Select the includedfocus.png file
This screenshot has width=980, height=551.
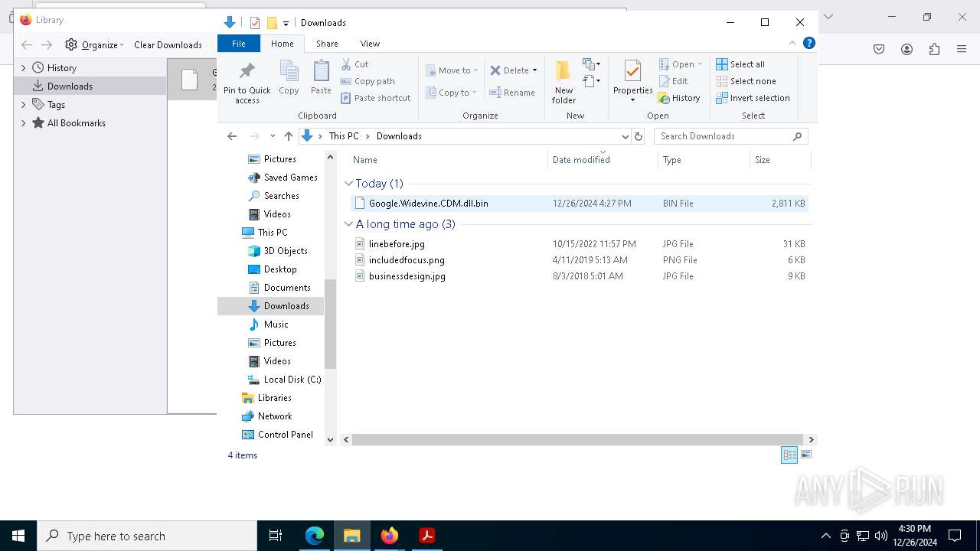579,260
